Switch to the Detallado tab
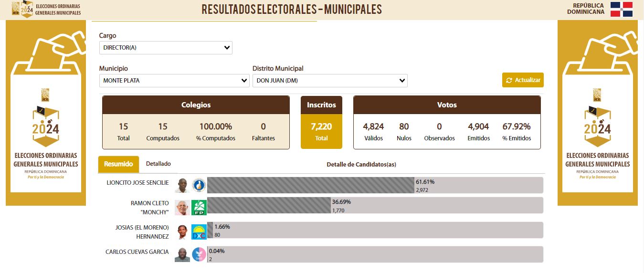The width and height of the screenshot is (644, 273). (158, 164)
